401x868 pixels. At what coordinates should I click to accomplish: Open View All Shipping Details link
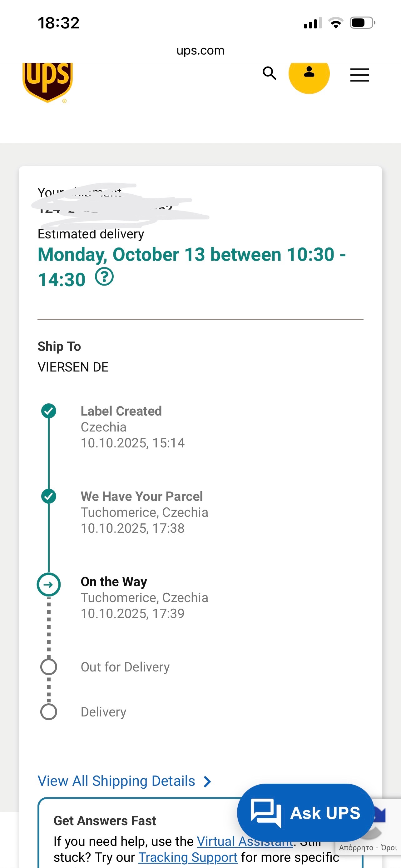coord(116,781)
